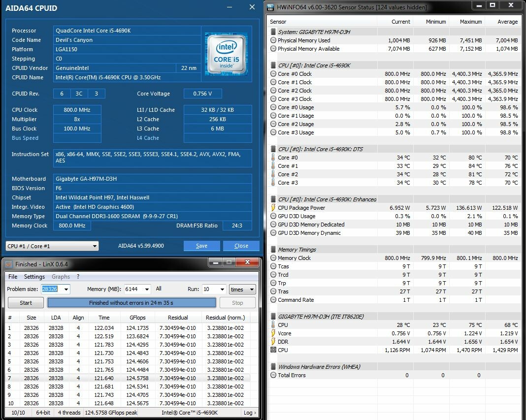This screenshot has height=420, width=526.
Task: Click the LinX Start button
Action: pos(26,303)
